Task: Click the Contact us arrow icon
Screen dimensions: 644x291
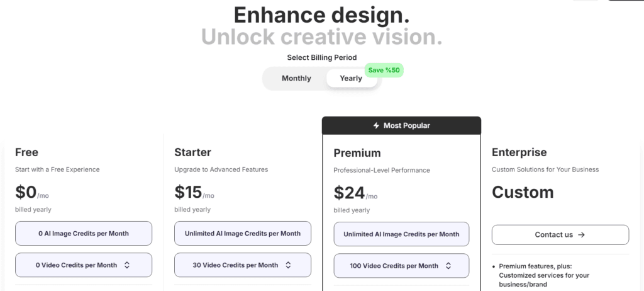Action: click(581, 234)
